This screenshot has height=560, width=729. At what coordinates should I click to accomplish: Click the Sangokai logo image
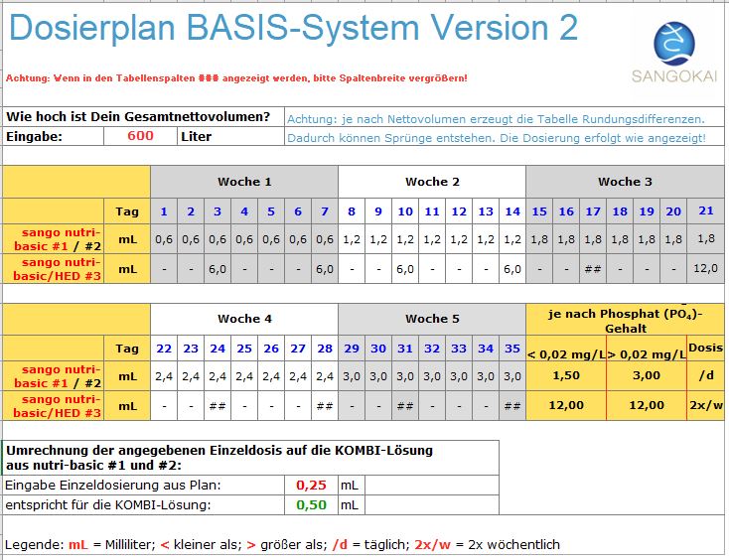tap(679, 51)
